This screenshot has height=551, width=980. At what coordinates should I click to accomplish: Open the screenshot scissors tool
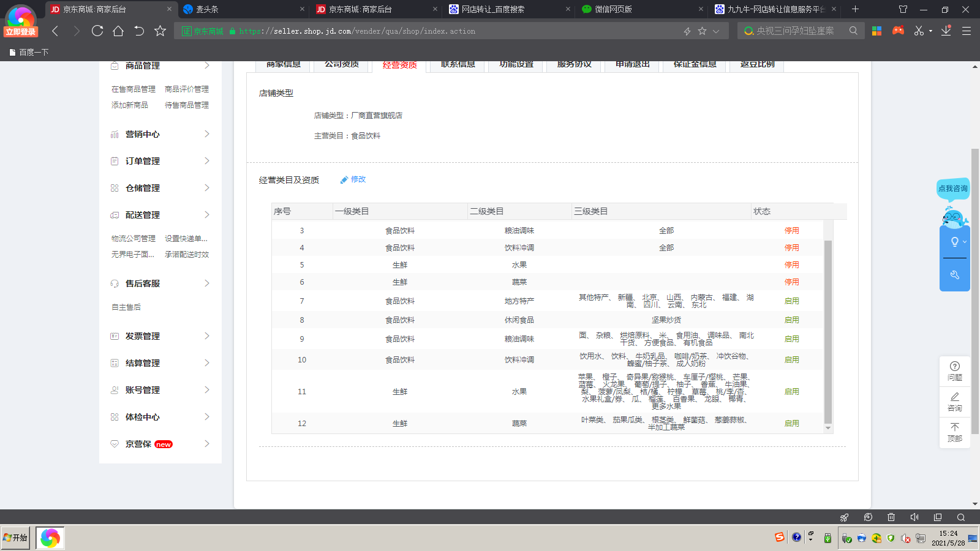(x=919, y=31)
